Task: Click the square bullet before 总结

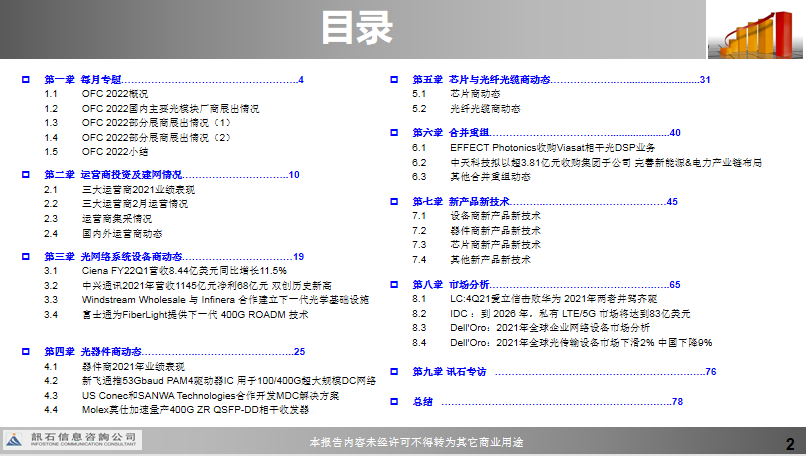Action: 394,401
